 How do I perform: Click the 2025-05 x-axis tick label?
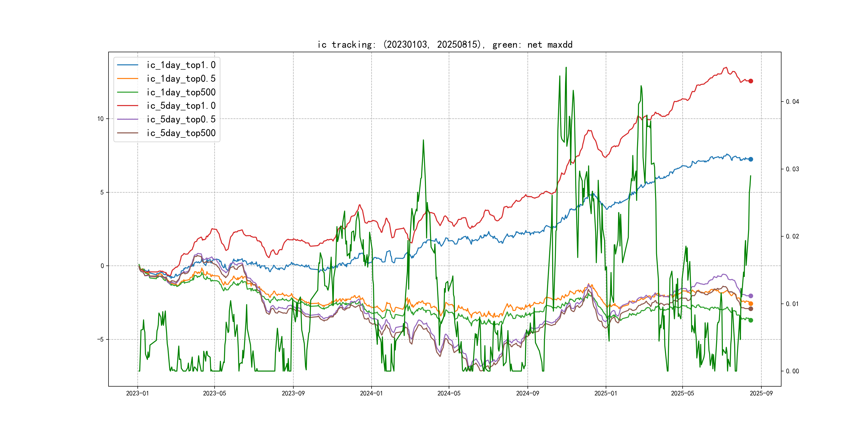pyautogui.click(x=682, y=393)
